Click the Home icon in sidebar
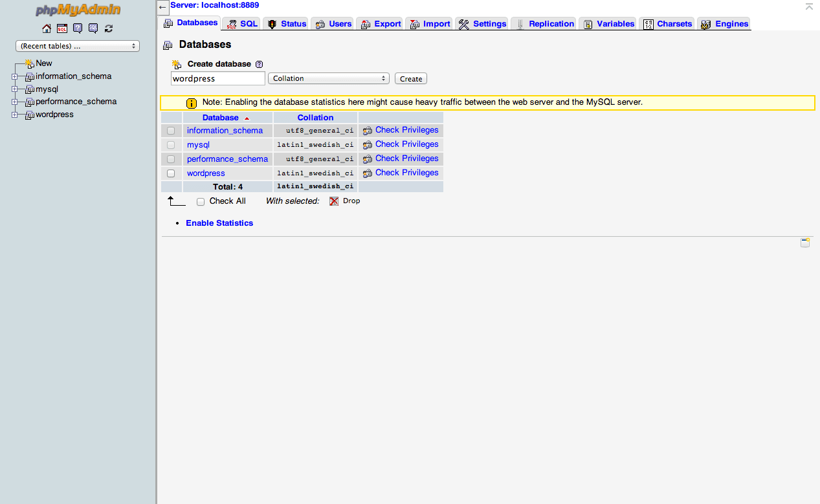Viewport: 820px width, 504px height. 46,28
